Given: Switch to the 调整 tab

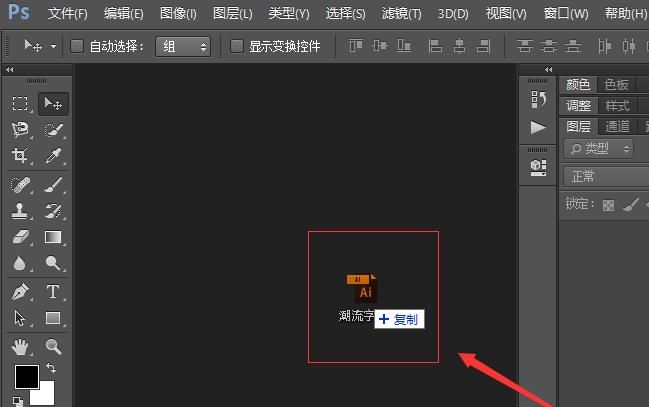Looking at the screenshot, I should click(x=578, y=106).
